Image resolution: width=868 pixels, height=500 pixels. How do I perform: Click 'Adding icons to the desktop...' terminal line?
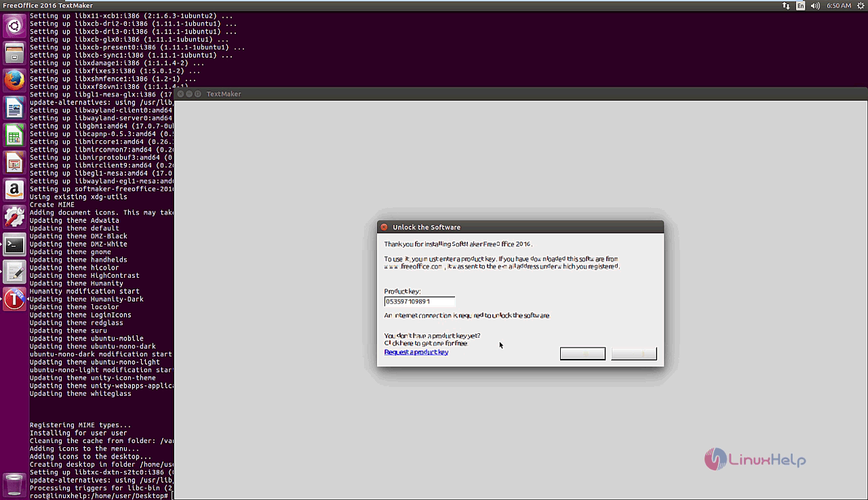pos(91,457)
